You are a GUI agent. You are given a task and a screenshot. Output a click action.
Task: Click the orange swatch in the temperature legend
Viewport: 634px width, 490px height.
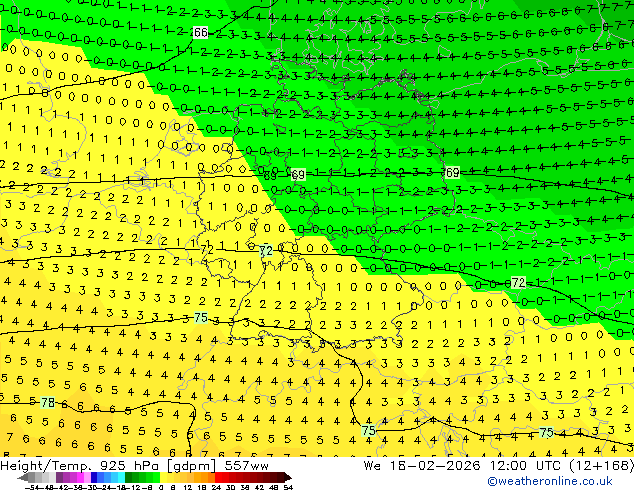[x=205, y=477]
